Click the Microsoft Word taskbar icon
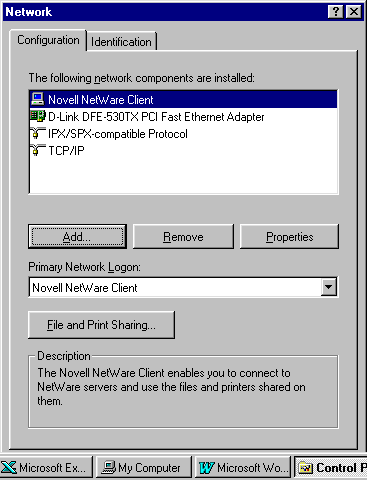The width and height of the screenshot is (367, 480). 206,467
